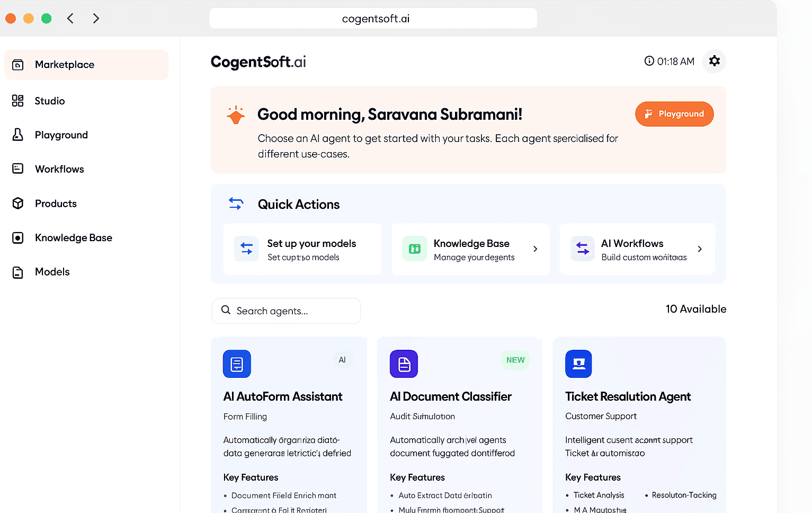
Task: Click the Playground flask icon
Action: click(18, 135)
